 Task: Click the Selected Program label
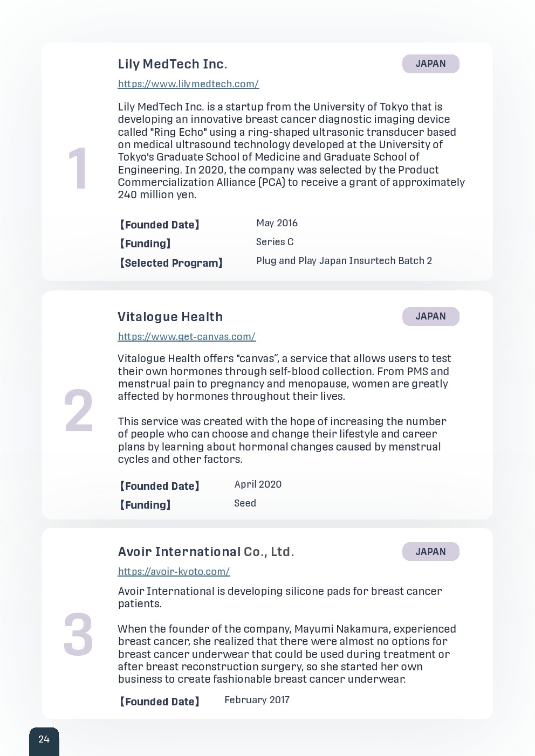[x=170, y=263]
